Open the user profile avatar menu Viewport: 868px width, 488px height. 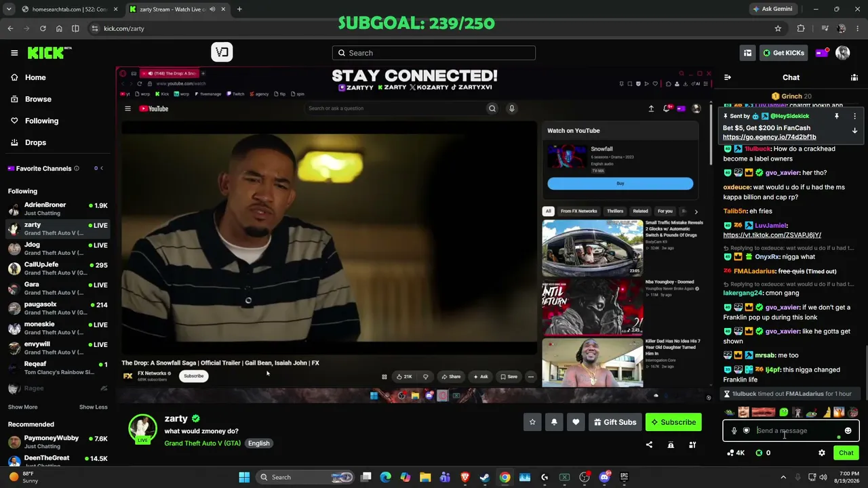click(x=843, y=53)
